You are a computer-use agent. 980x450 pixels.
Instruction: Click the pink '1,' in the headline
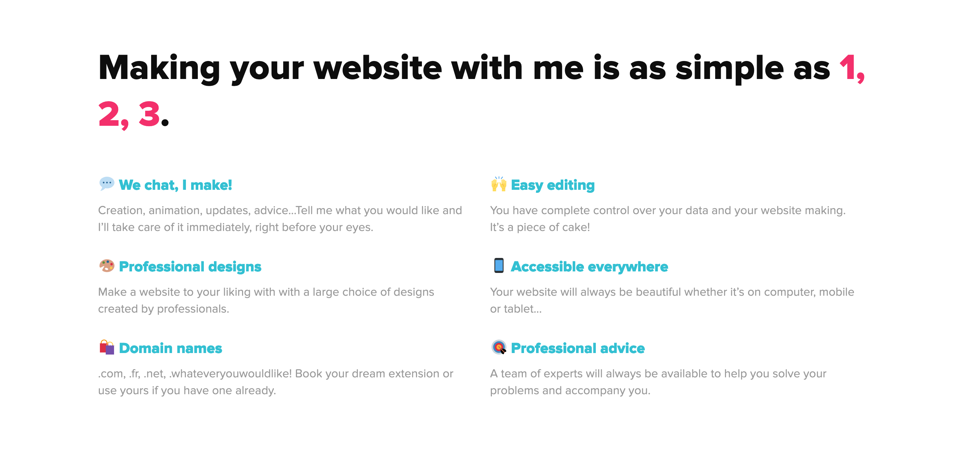click(852, 69)
